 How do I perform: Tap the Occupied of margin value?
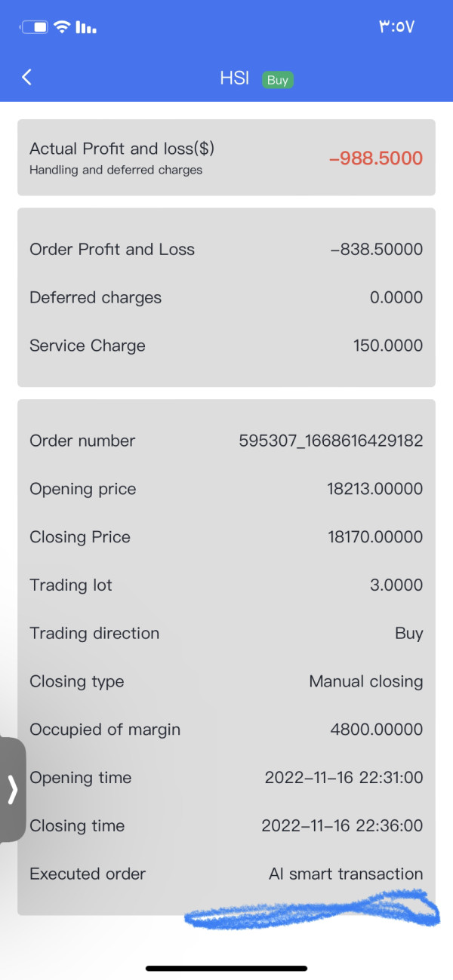[x=376, y=730]
